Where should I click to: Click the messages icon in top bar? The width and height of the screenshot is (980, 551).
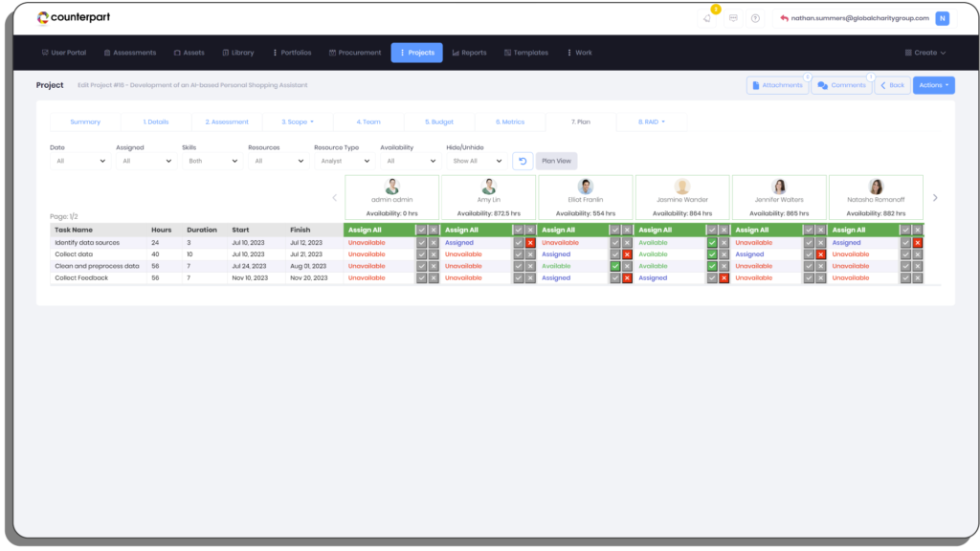pos(733,18)
